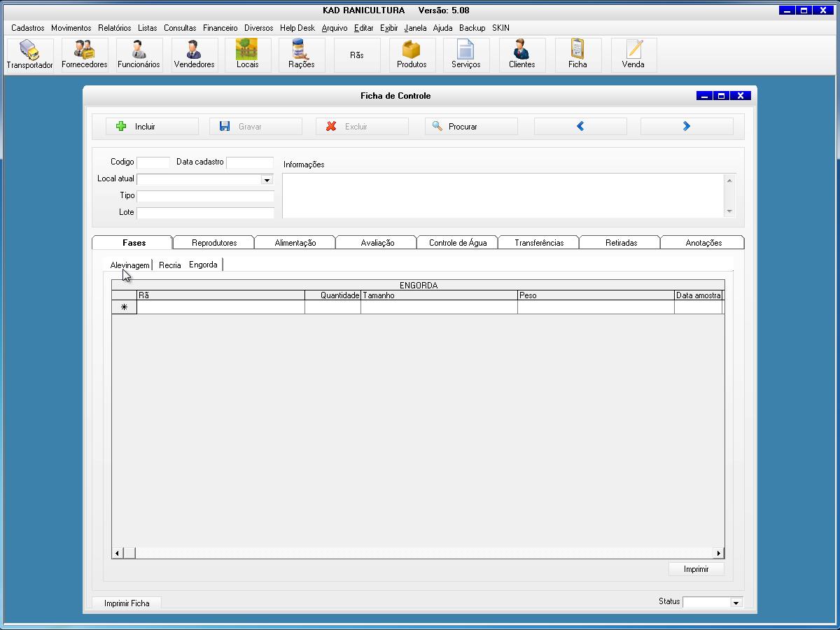Open the Funcionários toolbar icon

coord(139,55)
